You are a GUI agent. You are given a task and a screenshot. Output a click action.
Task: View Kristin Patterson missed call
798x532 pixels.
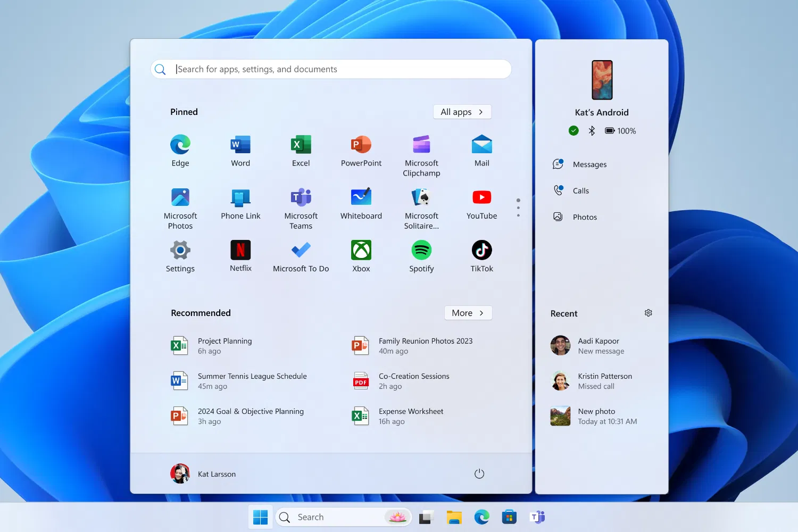[591, 381]
